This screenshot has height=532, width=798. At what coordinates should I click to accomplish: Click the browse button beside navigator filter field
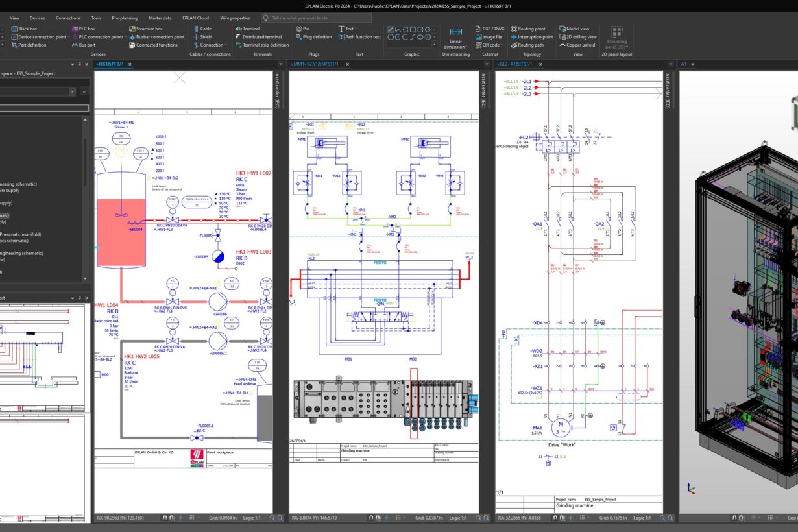pos(84,91)
